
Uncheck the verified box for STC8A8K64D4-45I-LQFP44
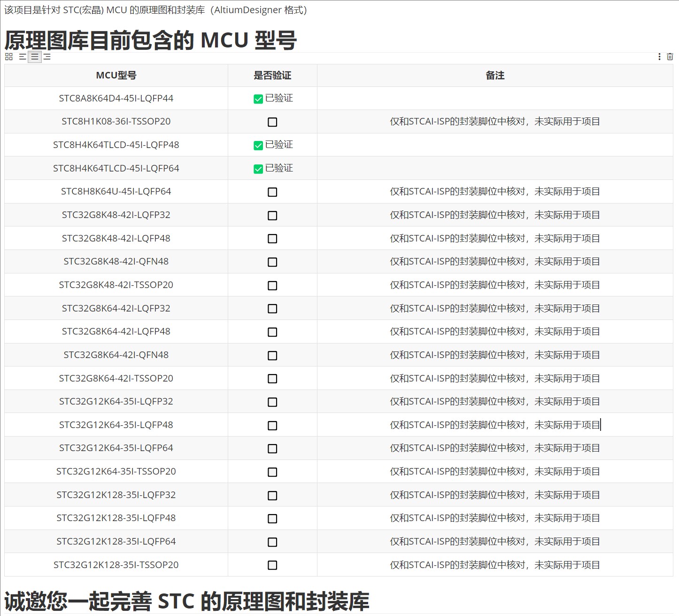pyautogui.click(x=258, y=99)
